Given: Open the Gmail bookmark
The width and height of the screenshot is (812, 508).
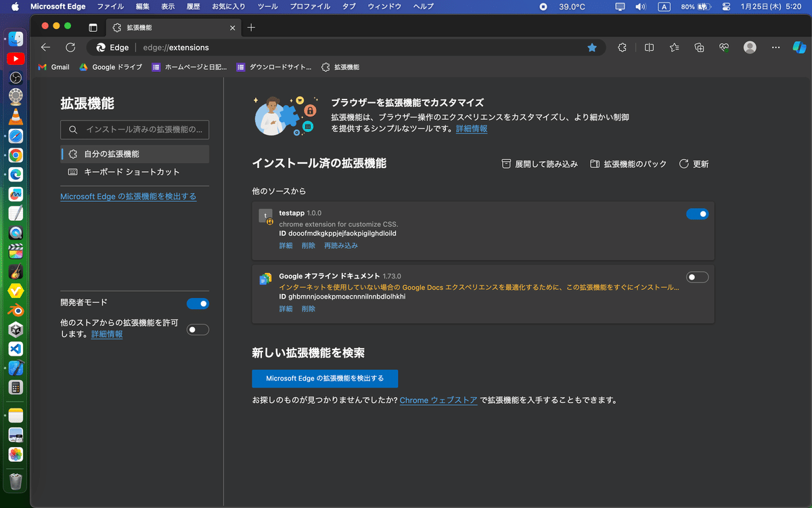Looking at the screenshot, I should 53,67.
